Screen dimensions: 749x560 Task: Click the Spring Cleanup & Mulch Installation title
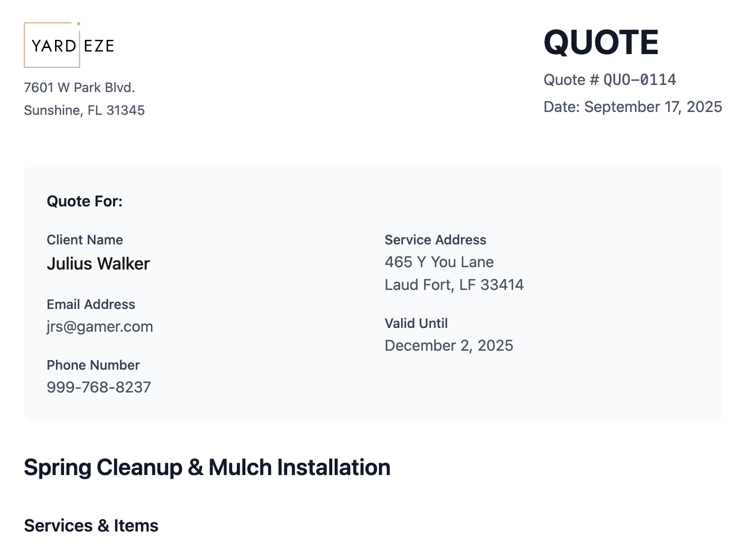click(207, 467)
